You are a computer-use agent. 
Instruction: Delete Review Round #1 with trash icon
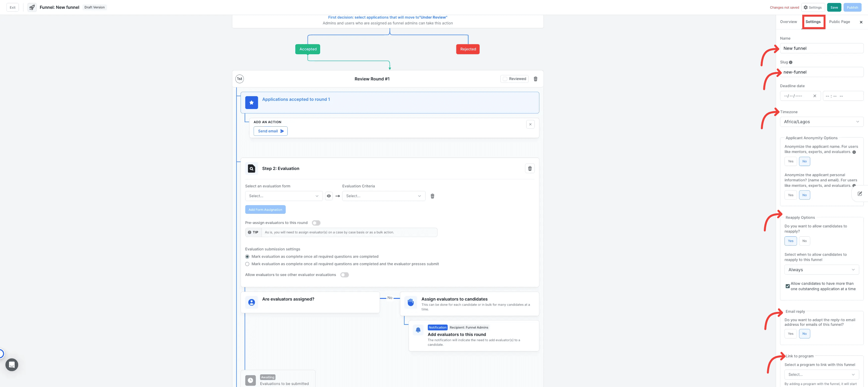535,79
